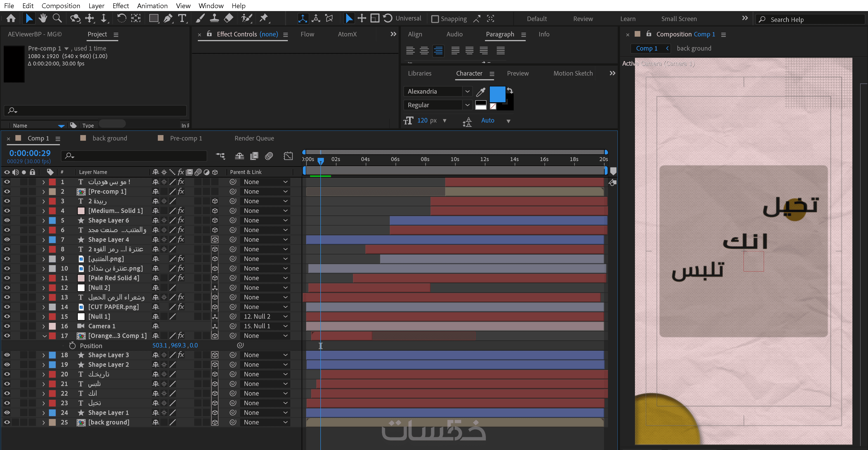Open the Auto leading dropdown arrow
The height and width of the screenshot is (450, 868).
click(509, 121)
